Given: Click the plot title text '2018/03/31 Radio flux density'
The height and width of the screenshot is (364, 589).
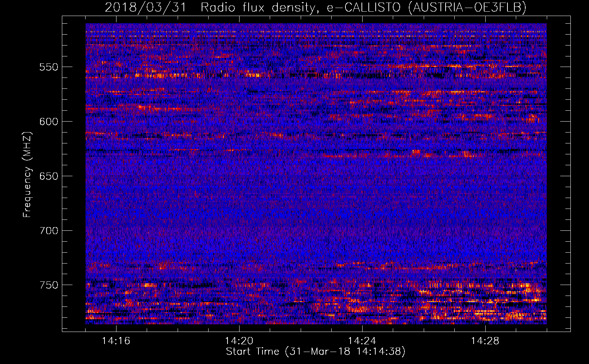Looking at the screenshot, I should (210, 7).
